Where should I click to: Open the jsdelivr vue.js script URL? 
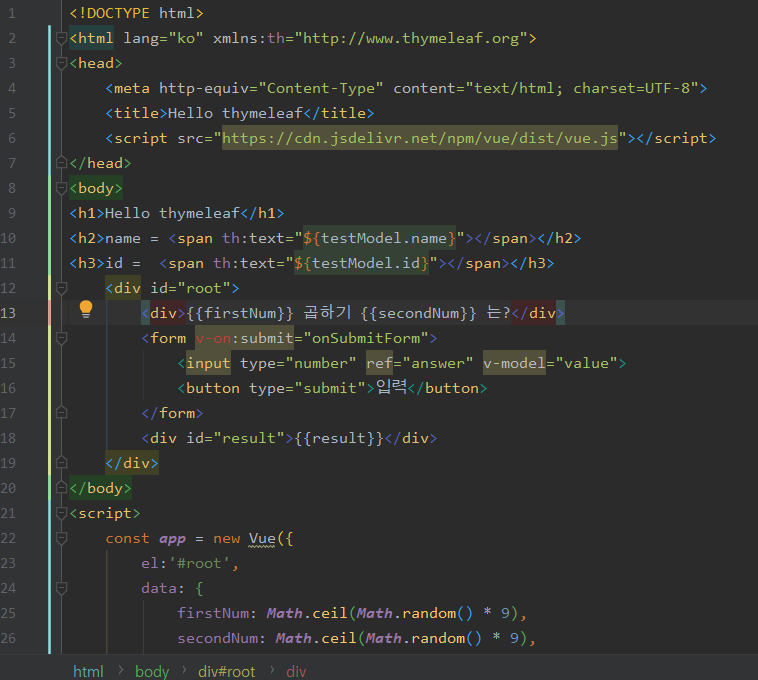[x=420, y=138]
